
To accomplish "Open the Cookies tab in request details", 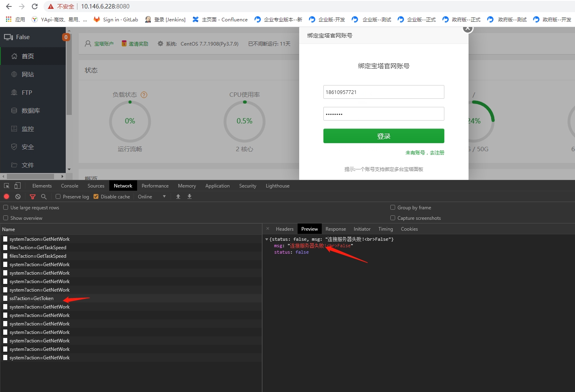I will pyautogui.click(x=409, y=229).
